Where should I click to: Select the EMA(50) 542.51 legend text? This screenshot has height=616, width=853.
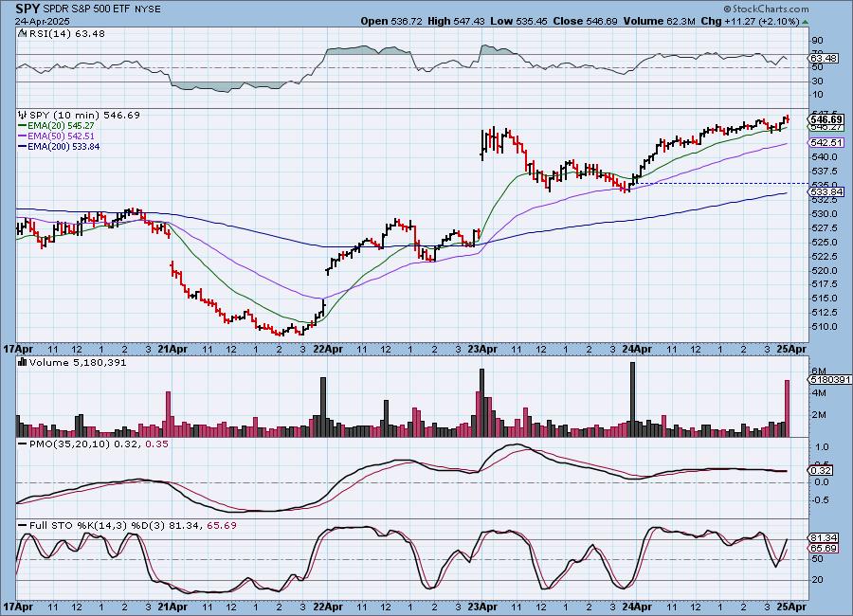coord(61,136)
